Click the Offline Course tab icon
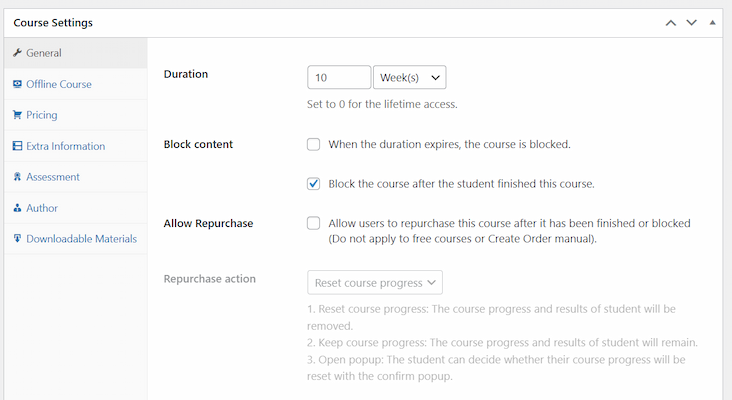 tap(18, 84)
